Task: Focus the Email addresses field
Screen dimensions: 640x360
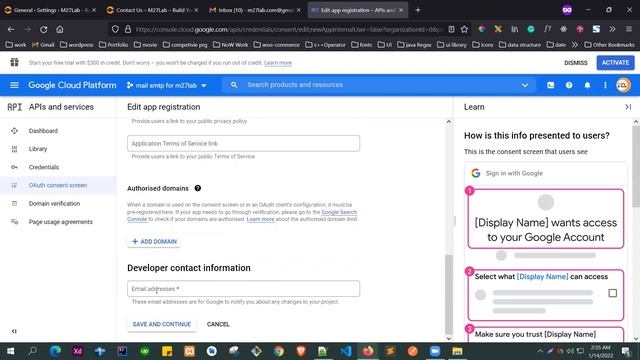Action: tap(243, 289)
